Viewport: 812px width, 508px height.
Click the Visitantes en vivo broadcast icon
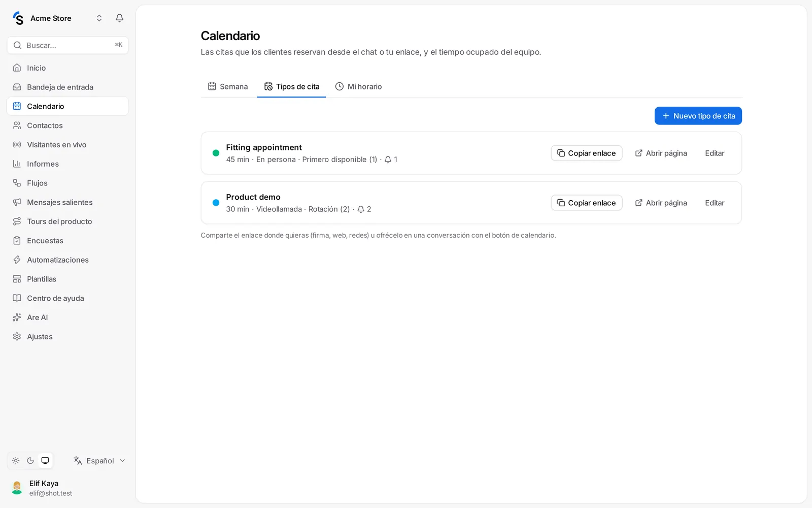pos(17,145)
